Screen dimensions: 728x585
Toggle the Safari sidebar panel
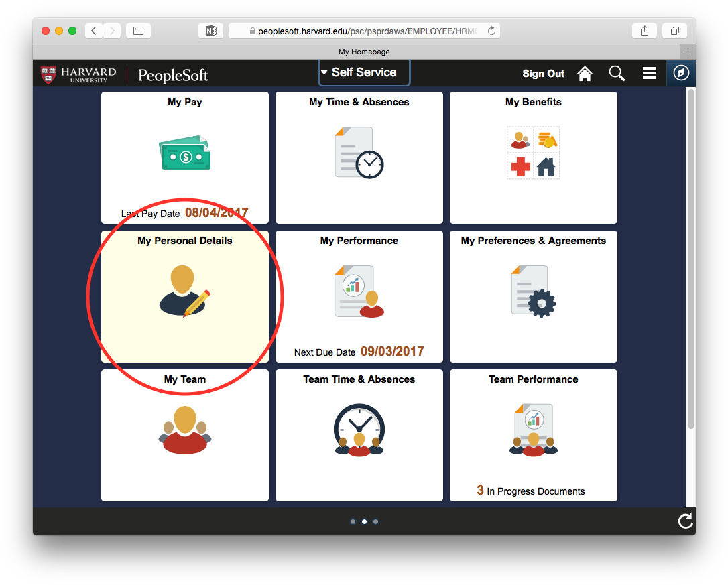point(138,30)
